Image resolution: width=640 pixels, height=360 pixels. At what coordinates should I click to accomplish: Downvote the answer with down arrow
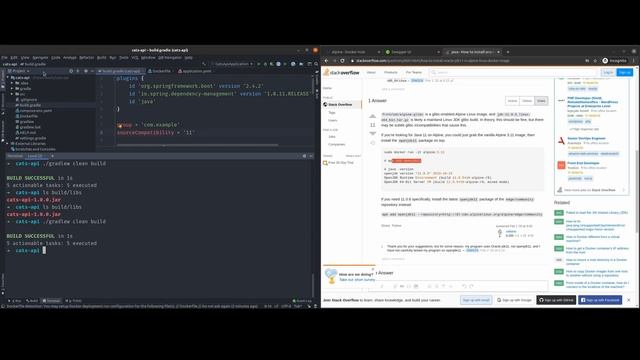click(x=372, y=133)
